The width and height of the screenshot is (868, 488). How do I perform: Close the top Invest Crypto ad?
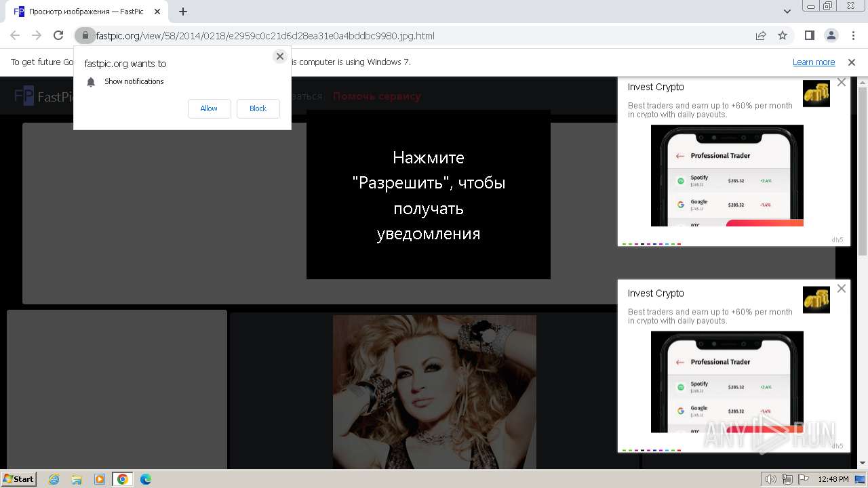click(842, 82)
